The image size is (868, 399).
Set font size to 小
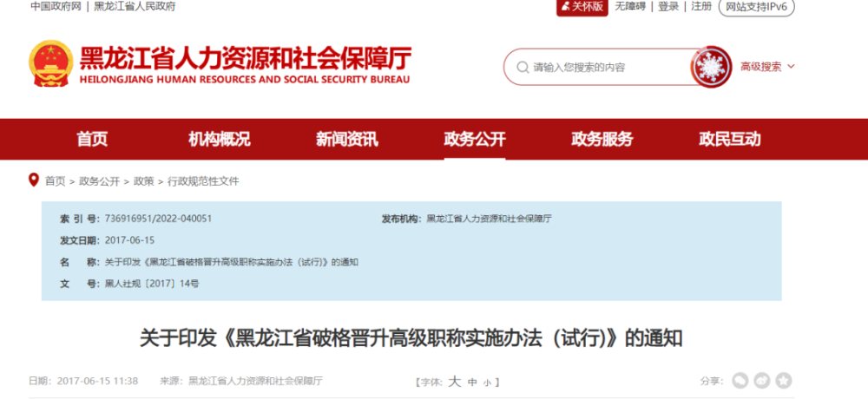coord(487,383)
